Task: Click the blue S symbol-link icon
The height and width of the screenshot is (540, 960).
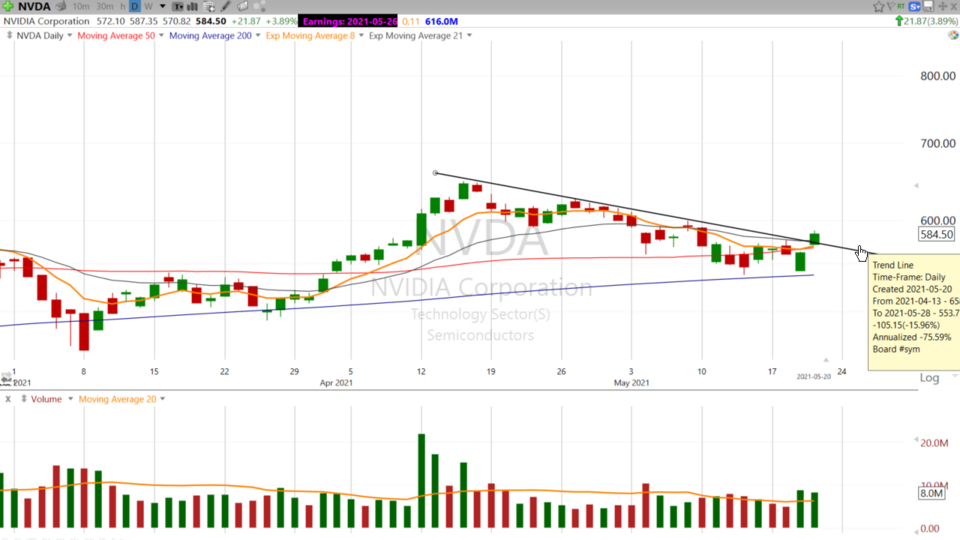Action: (x=913, y=6)
